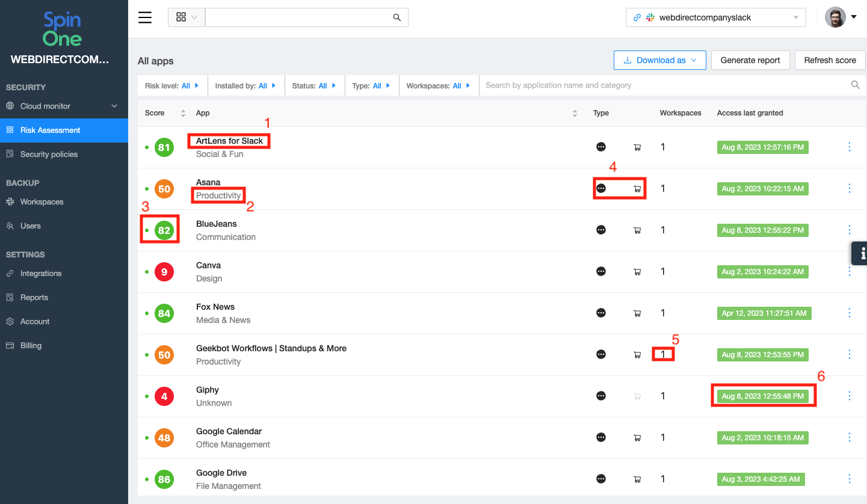
Task: Click the chat bubble type icon for Fox News
Action: click(600, 313)
